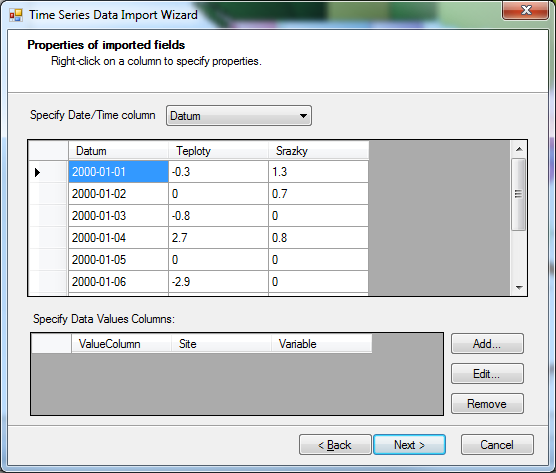Click the Add... button
This screenshot has height=473, width=556.
coord(487,344)
